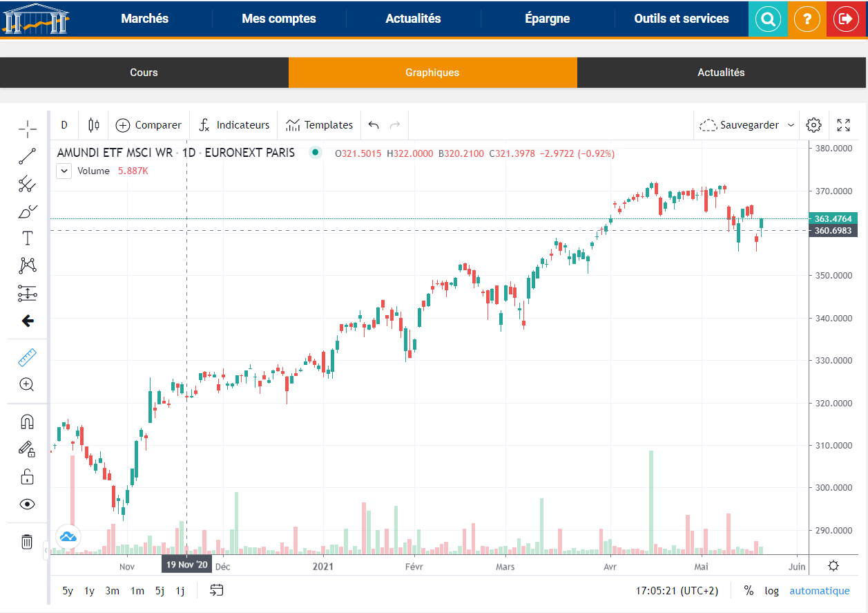This screenshot has width=868, height=613.
Task: Toggle fullscreen chart mode
Action: click(843, 125)
